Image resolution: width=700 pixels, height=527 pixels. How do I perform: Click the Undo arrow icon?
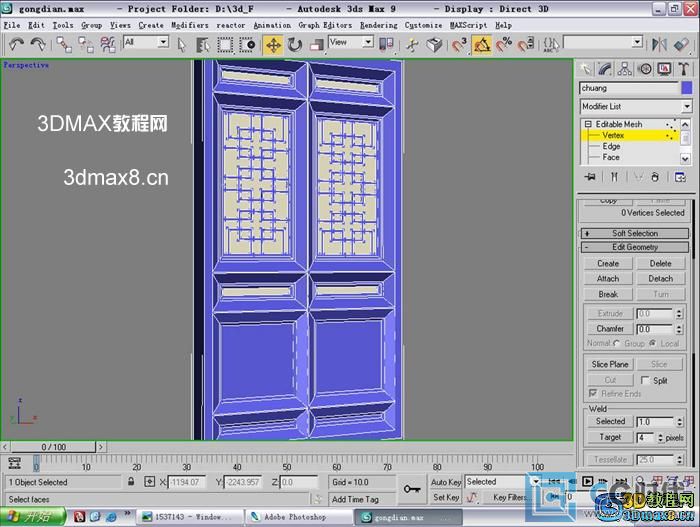tap(17, 44)
